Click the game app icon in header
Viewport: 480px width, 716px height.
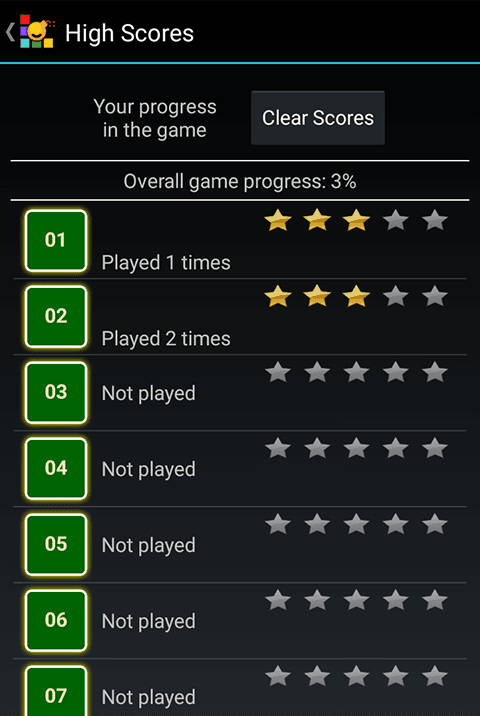[37, 32]
